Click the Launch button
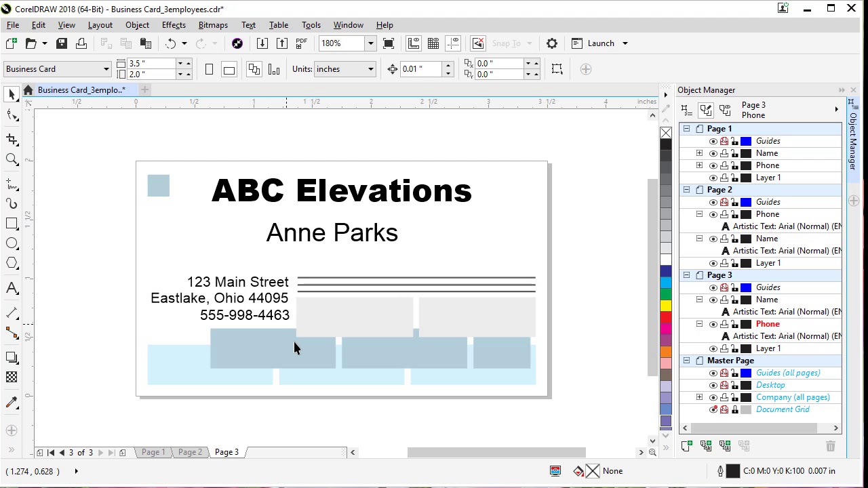The height and width of the screenshot is (488, 868). click(x=593, y=43)
